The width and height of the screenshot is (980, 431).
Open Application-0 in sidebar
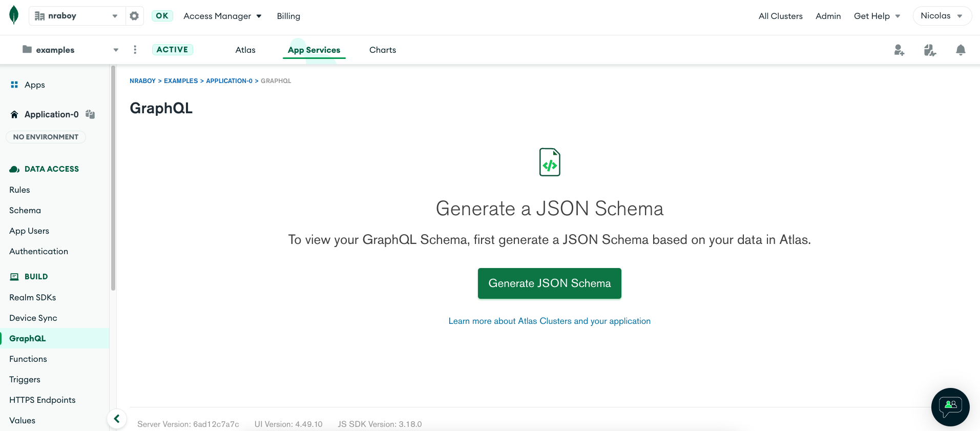pos(51,114)
